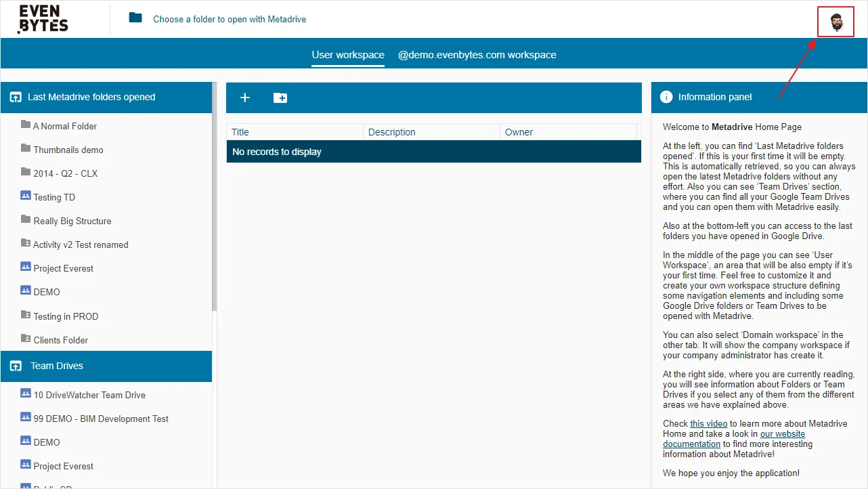Click the Team Drives section header
This screenshot has width=868, height=489.
[x=106, y=366]
